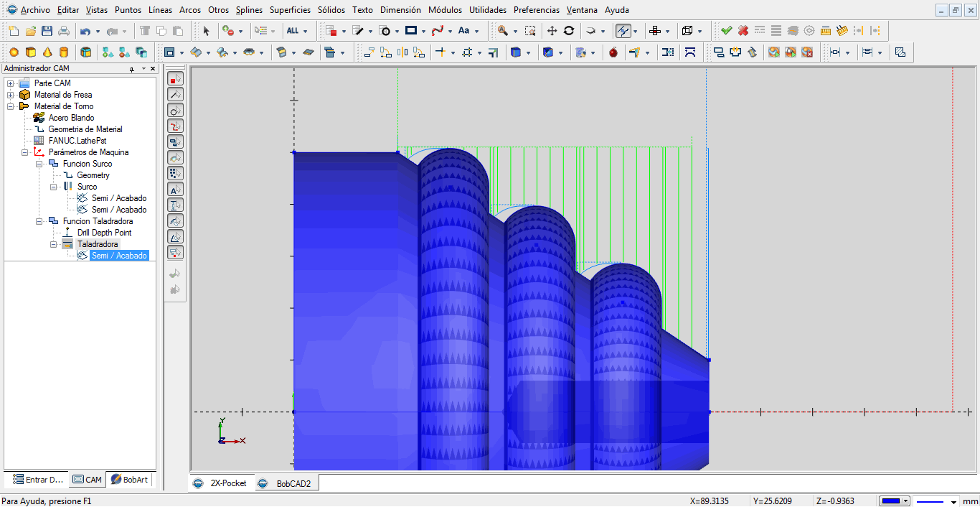Select the Zoom tool in the toolbar
The image size is (980, 507).
501,31
